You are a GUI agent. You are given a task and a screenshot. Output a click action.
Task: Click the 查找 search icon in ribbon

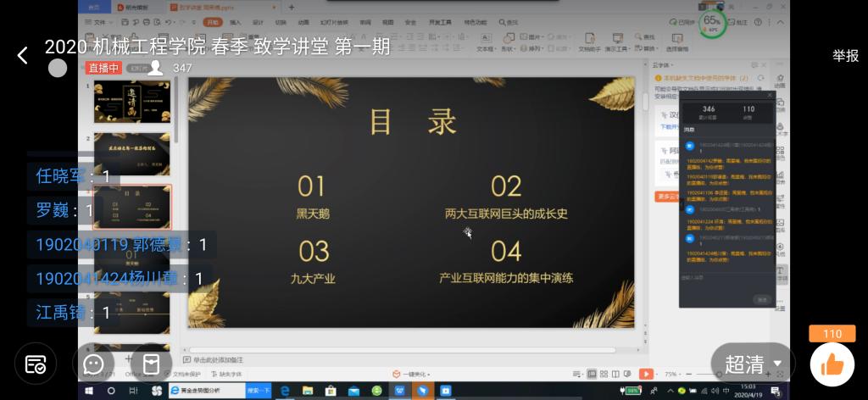pos(509,22)
